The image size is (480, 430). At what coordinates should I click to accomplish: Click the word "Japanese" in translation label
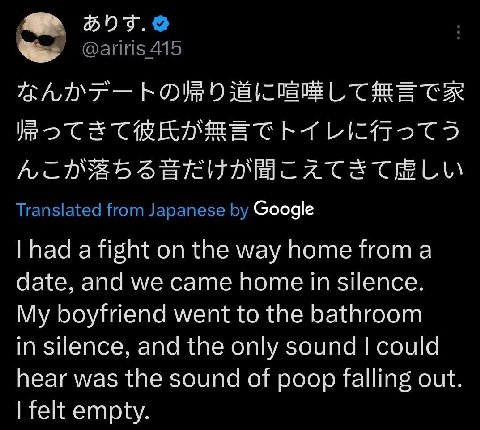pos(187,210)
